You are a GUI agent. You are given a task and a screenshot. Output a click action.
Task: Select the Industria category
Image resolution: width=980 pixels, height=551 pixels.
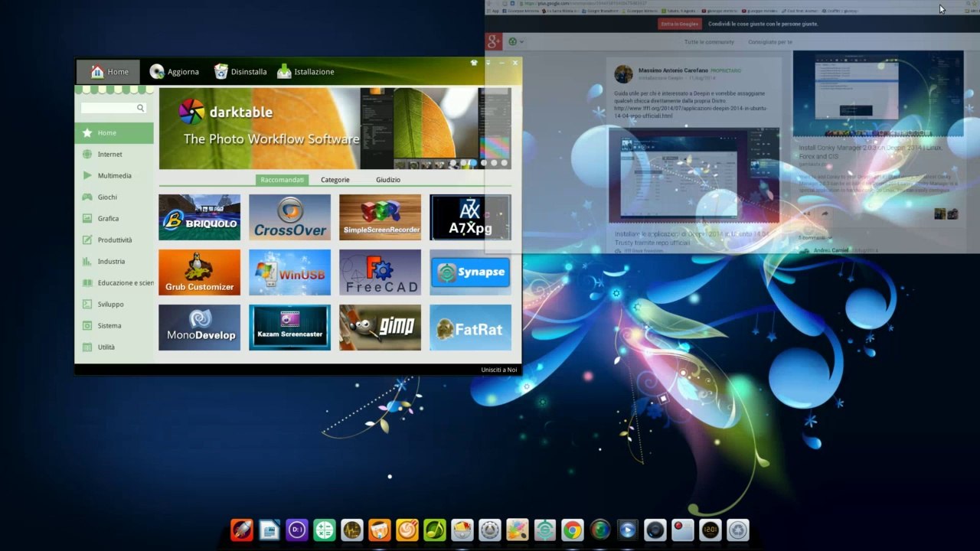point(114,262)
